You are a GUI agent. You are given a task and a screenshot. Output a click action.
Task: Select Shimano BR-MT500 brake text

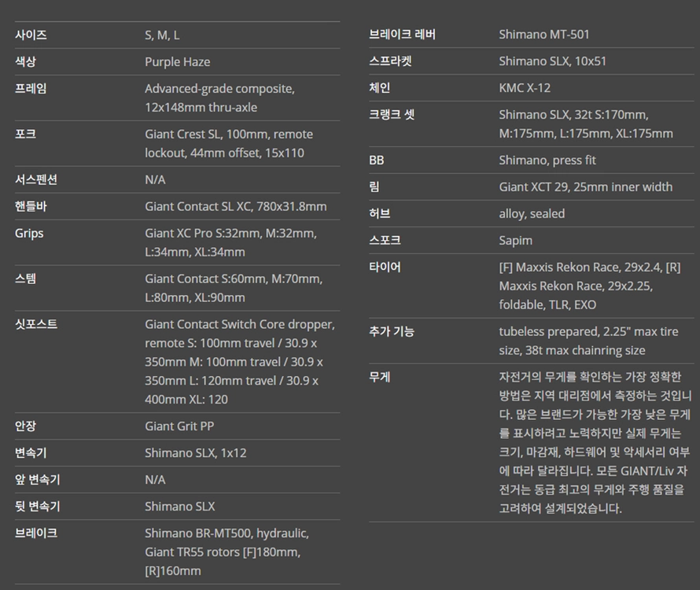[x=227, y=552]
